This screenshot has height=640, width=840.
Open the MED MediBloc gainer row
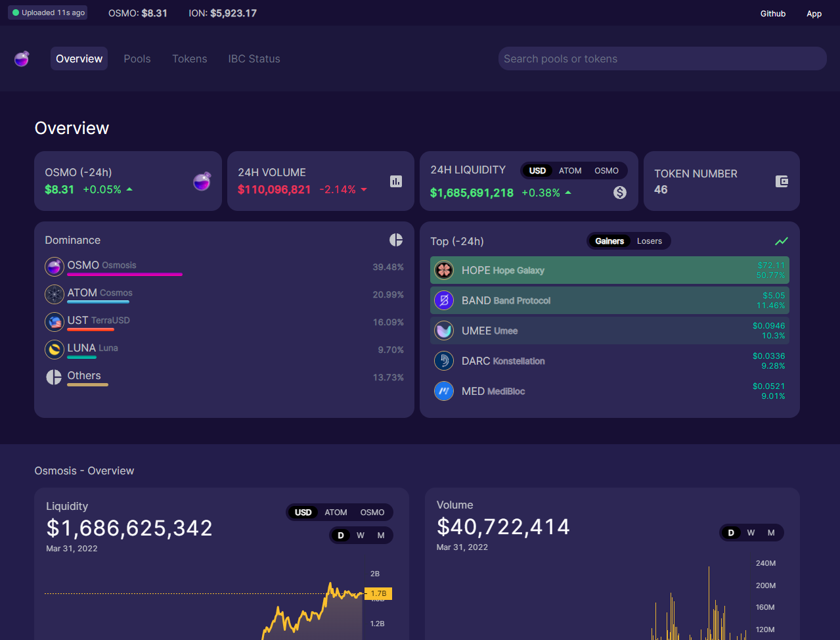[609, 391]
